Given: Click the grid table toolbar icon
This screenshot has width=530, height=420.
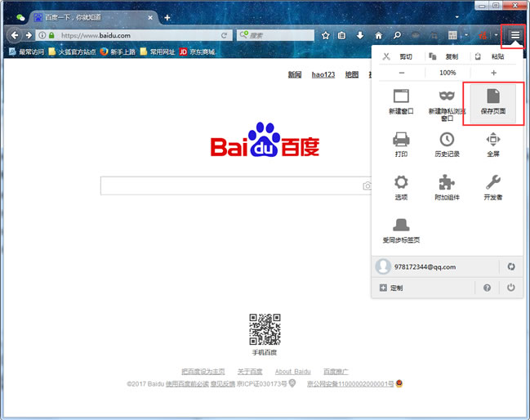Looking at the screenshot, I should pyautogui.click(x=452, y=35).
